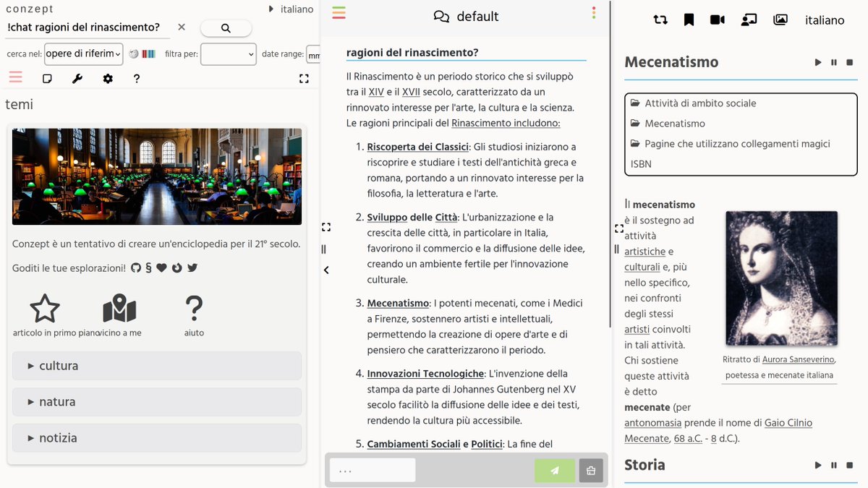Open the "XIV" century link
The width and height of the screenshot is (868, 488).
(376, 92)
